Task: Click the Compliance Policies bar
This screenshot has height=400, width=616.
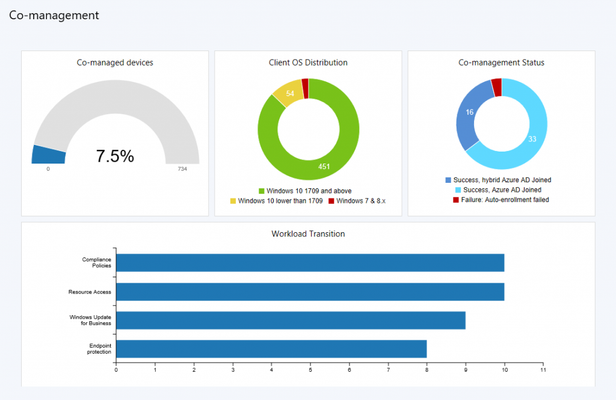Action: coord(310,262)
